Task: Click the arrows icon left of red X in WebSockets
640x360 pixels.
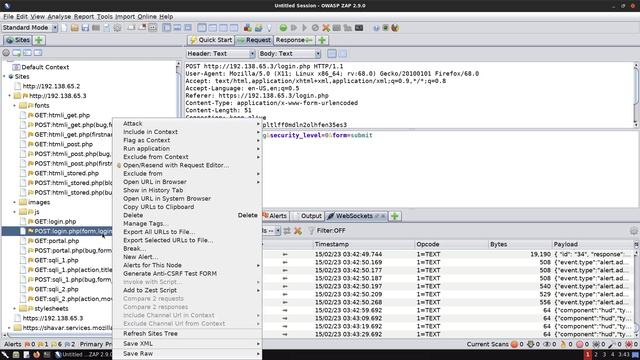Action: (x=287, y=231)
